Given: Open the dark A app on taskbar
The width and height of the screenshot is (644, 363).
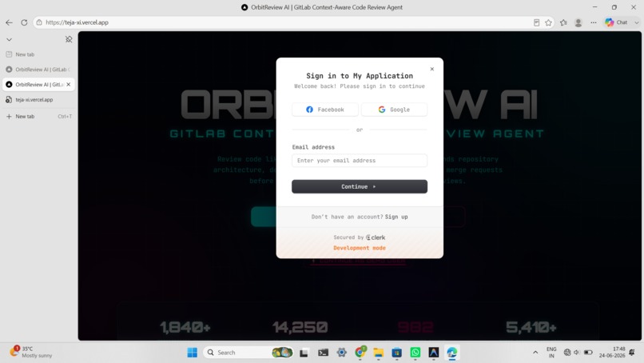Looking at the screenshot, I should pos(434,353).
